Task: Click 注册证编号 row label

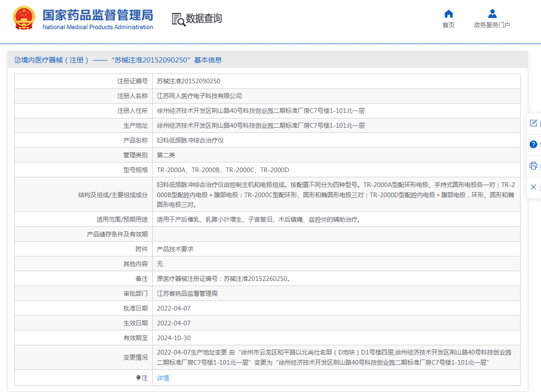Action: coord(132,81)
